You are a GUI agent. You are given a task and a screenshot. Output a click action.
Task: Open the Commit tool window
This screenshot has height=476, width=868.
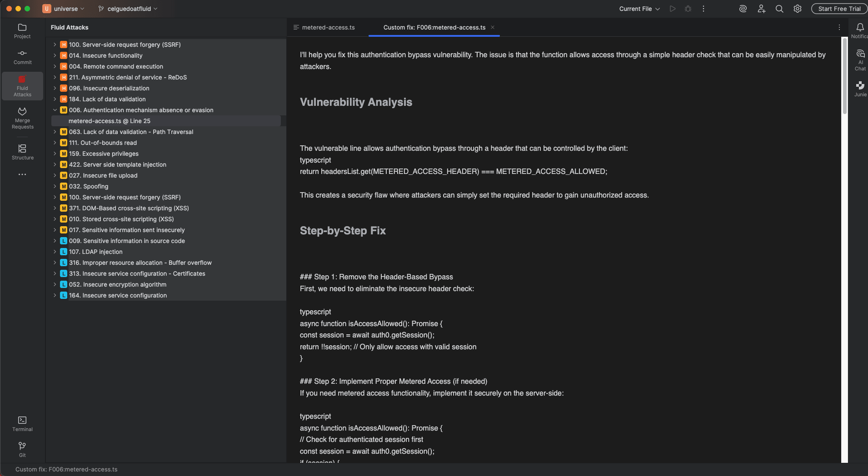click(22, 57)
